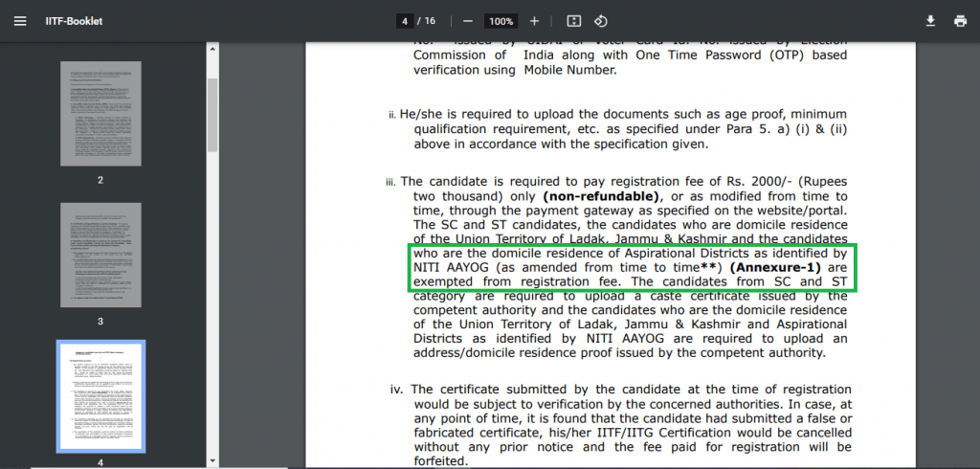Click the zoom out minus button
980x469 pixels.
click(467, 21)
